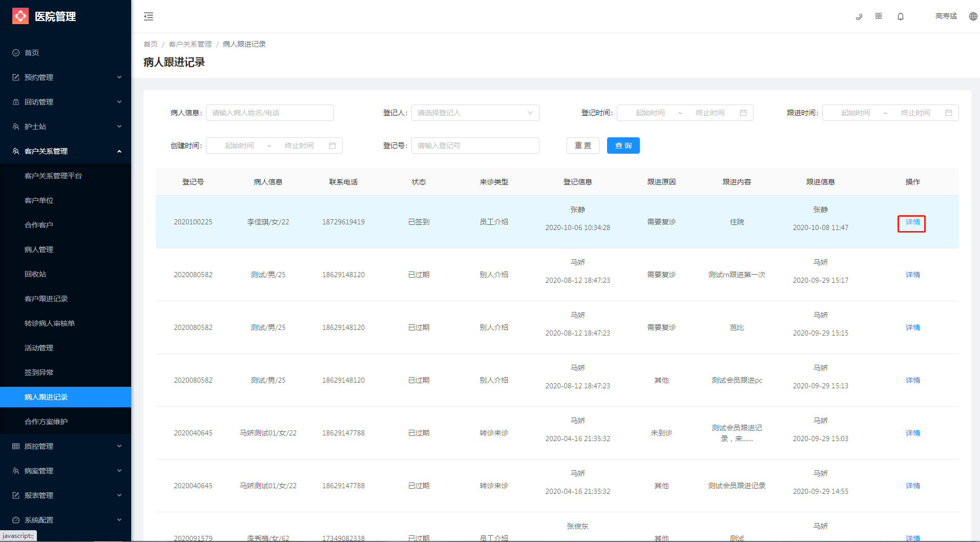Expand the 质控管理 menu chevron
Screen dimensions: 980x542
(119, 446)
